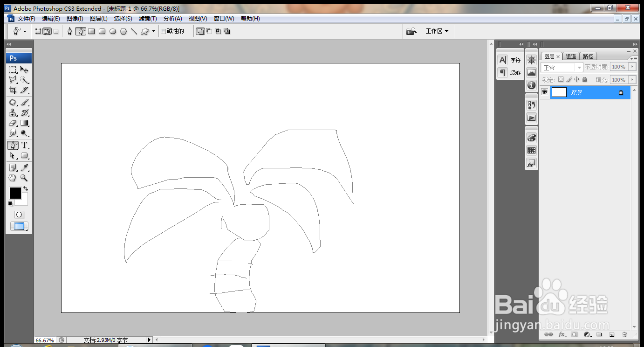The image size is (644, 347).
Task: Open the 工作区 workspace dropdown
Action: [437, 31]
